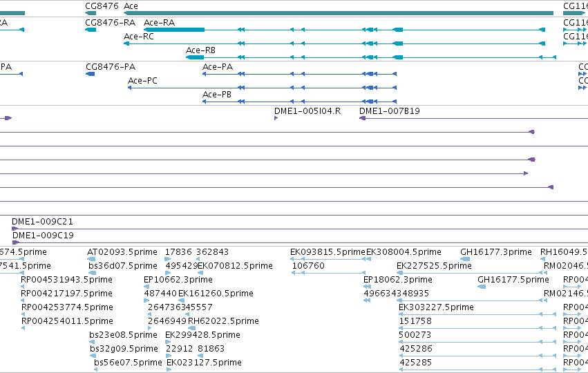
Task: Select the DME1-007B19 clone label
Action: pos(390,111)
